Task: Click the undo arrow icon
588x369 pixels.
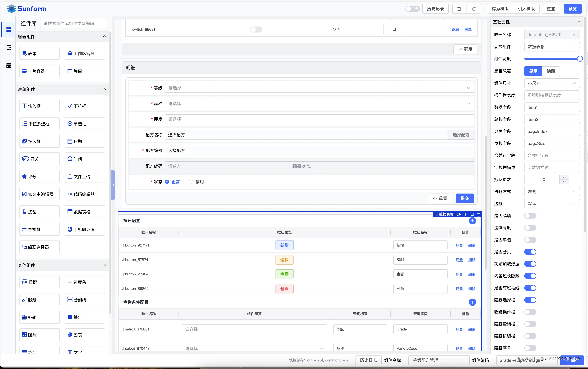Action: point(459,9)
